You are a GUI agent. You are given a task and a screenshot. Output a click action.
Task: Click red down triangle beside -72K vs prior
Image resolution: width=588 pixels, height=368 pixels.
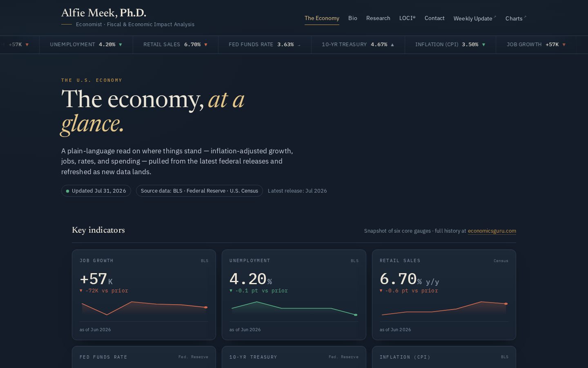click(81, 291)
